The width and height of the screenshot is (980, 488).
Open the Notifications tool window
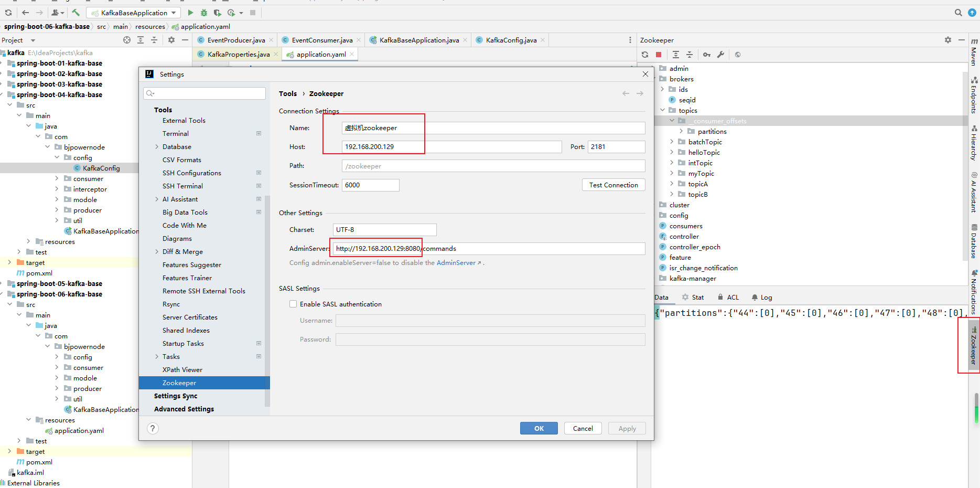974,292
